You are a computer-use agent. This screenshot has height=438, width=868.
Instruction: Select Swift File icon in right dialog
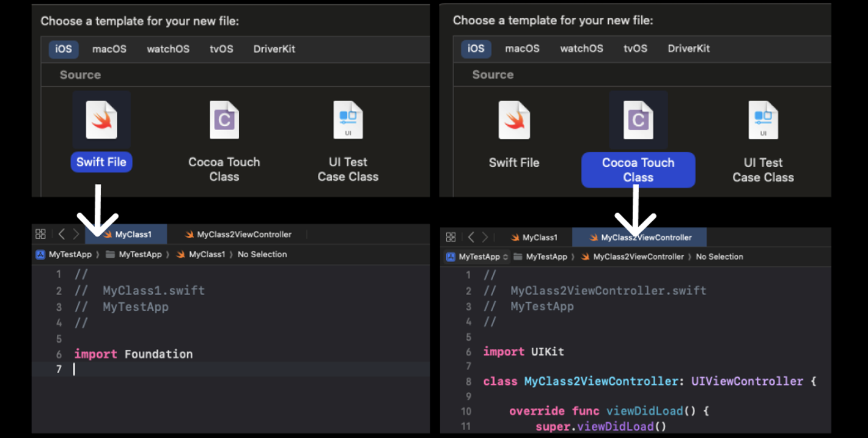tap(514, 120)
